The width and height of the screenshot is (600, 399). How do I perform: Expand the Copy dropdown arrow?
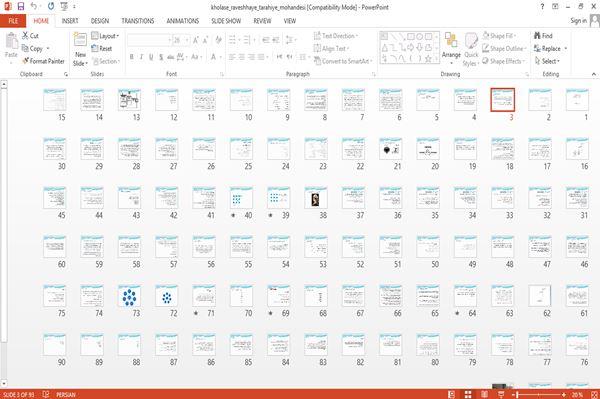pyautogui.click(x=48, y=49)
